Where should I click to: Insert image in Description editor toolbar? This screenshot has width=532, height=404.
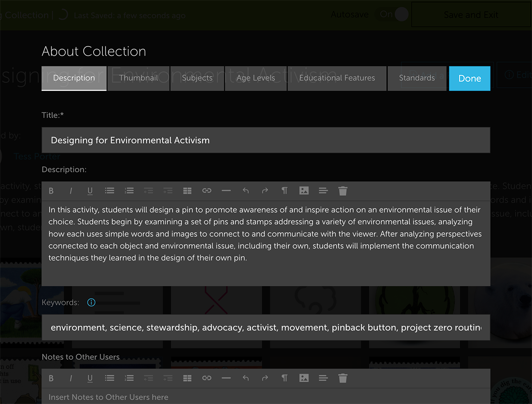pos(304,191)
